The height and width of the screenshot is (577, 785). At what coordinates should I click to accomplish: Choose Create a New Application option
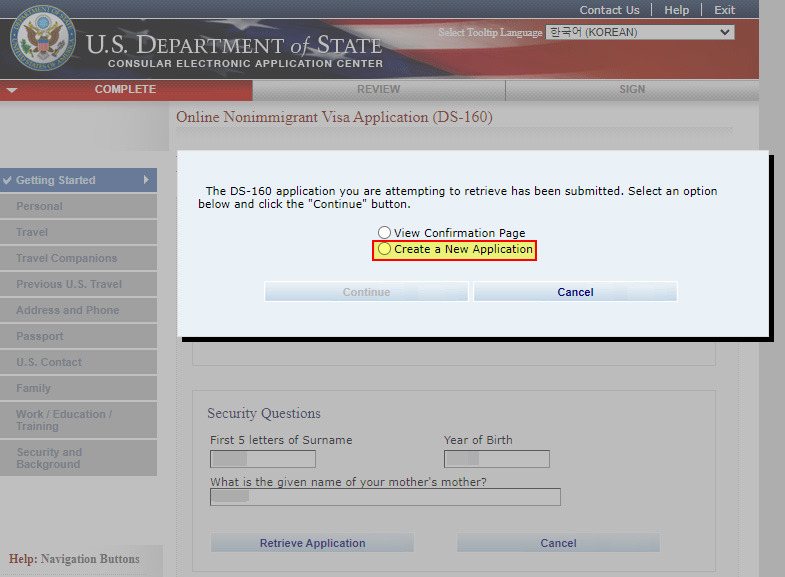click(x=384, y=249)
